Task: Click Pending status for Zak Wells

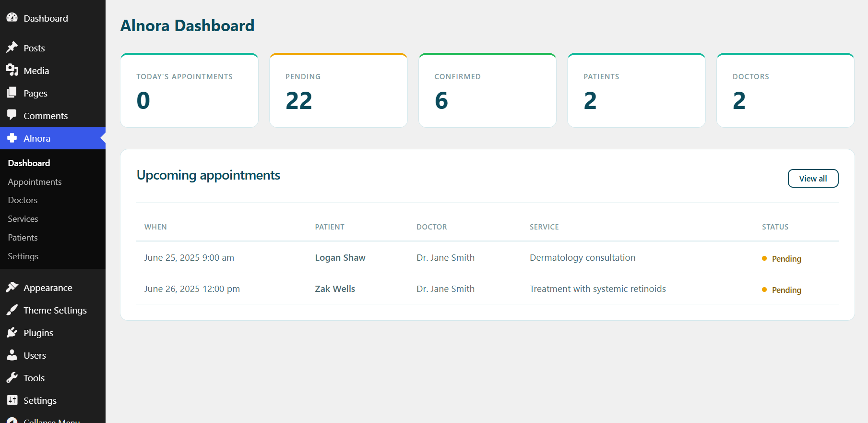Action: pos(782,290)
